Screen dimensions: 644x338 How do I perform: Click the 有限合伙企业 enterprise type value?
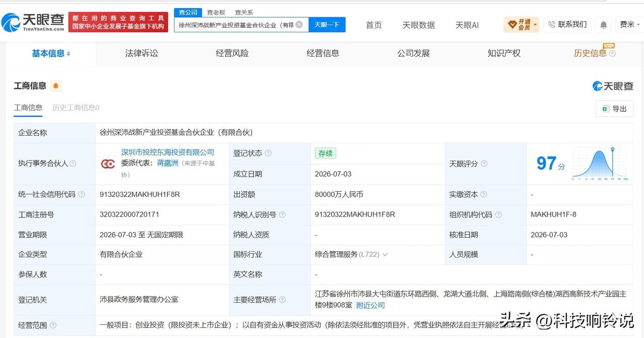(121, 255)
